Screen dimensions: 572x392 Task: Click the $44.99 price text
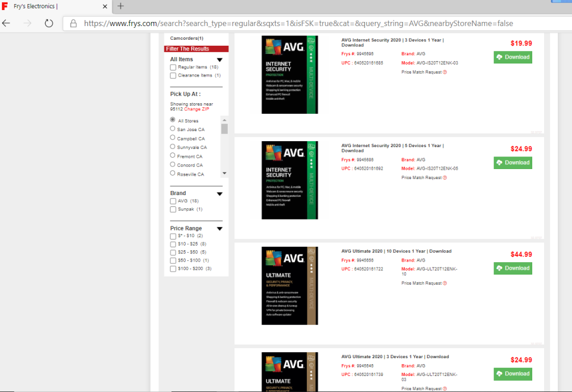pos(521,254)
